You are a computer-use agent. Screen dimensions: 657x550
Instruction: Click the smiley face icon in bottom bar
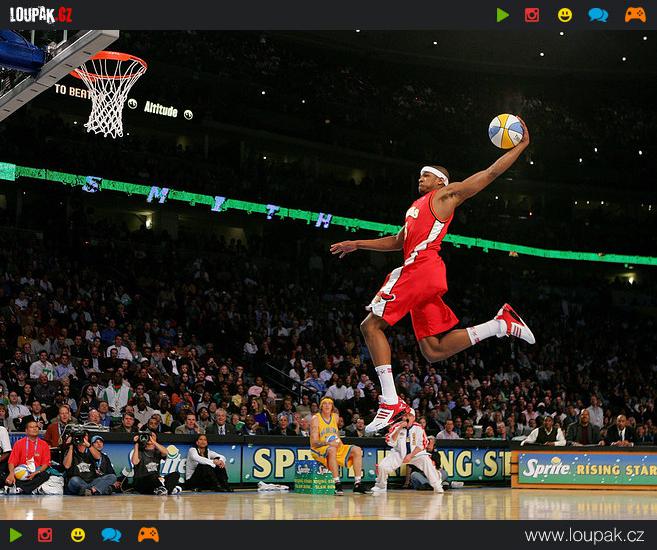coord(78,535)
